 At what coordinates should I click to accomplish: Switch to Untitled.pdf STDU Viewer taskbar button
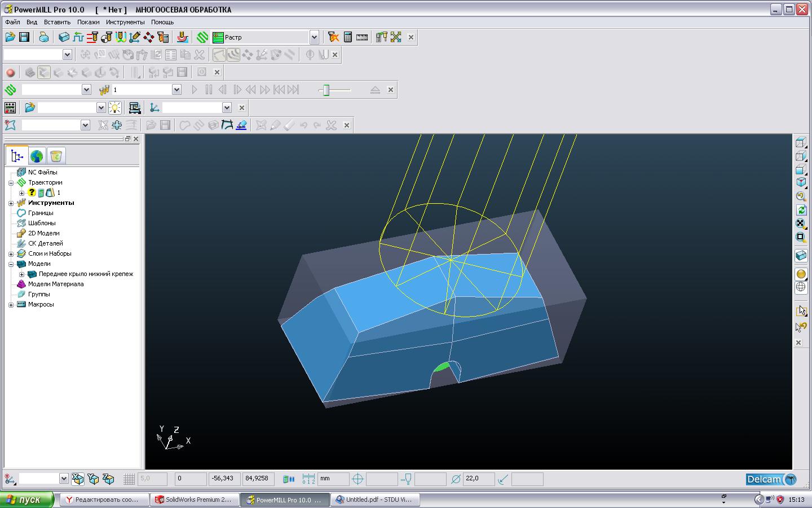click(x=376, y=500)
